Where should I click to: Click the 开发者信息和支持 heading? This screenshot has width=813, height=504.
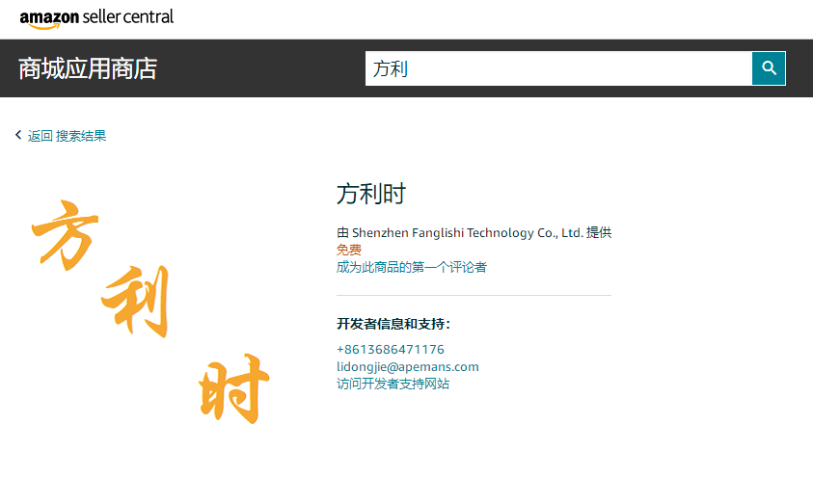tap(393, 324)
